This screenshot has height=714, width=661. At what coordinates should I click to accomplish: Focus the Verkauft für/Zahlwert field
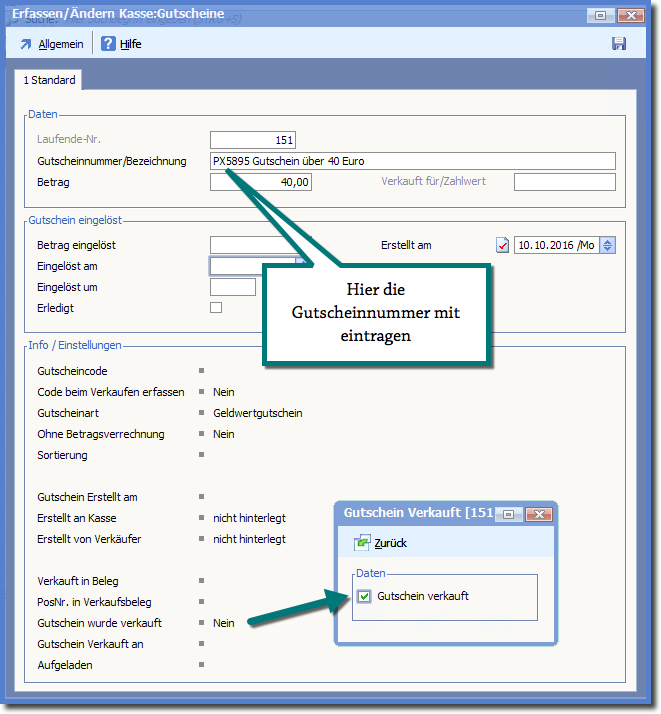point(564,182)
